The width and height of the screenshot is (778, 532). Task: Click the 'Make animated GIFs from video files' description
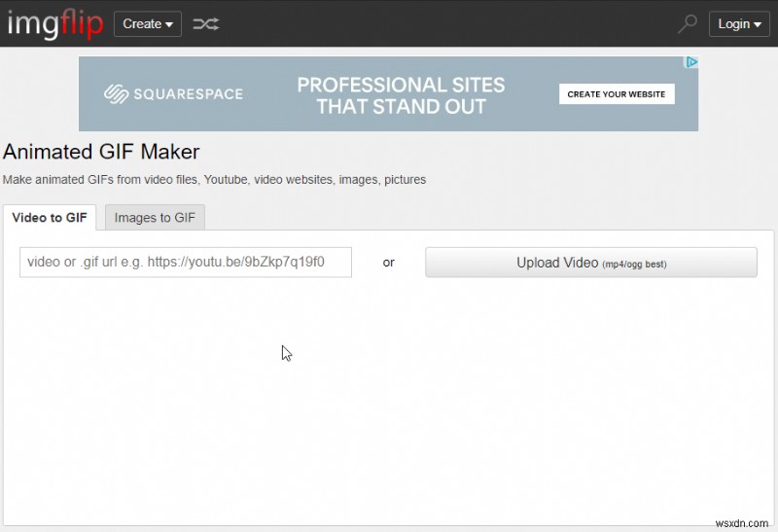(214, 180)
